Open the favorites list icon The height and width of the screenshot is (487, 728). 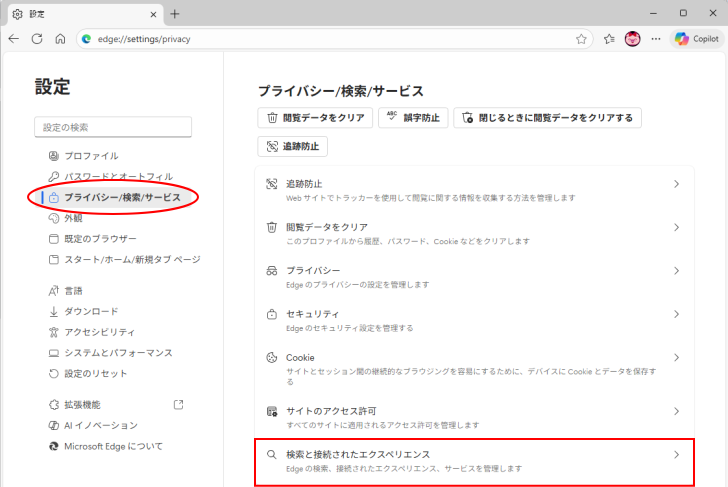(x=609, y=39)
